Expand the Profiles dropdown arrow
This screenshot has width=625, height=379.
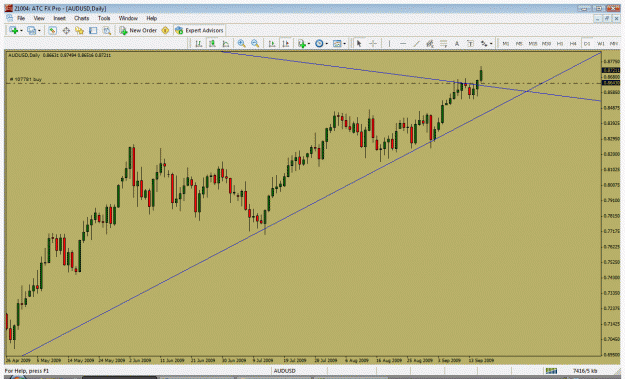[39, 31]
